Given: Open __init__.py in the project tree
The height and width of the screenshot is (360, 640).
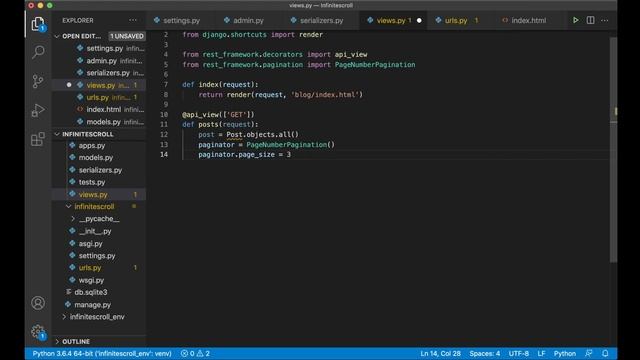Looking at the screenshot, I should pos(99,231).
